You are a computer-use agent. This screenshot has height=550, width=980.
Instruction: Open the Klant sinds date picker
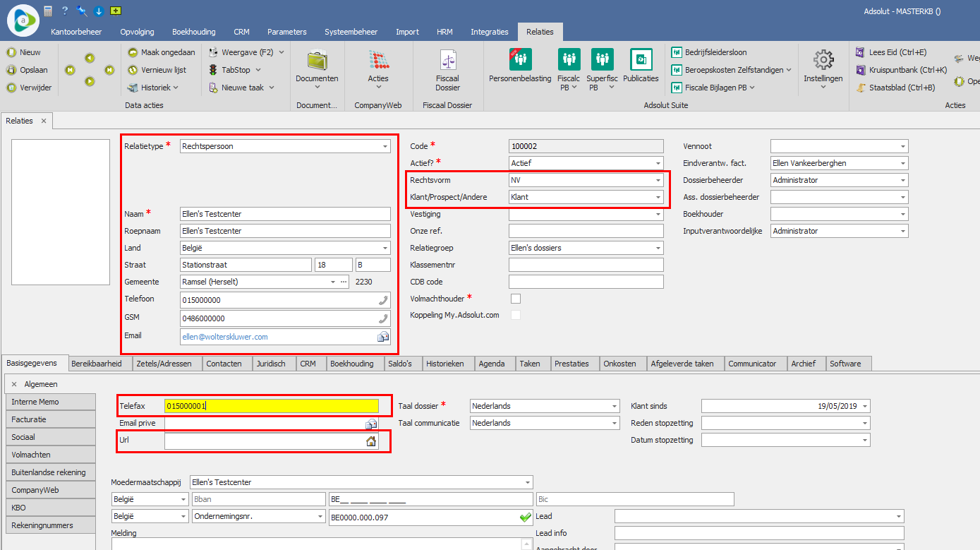point(865,406)
